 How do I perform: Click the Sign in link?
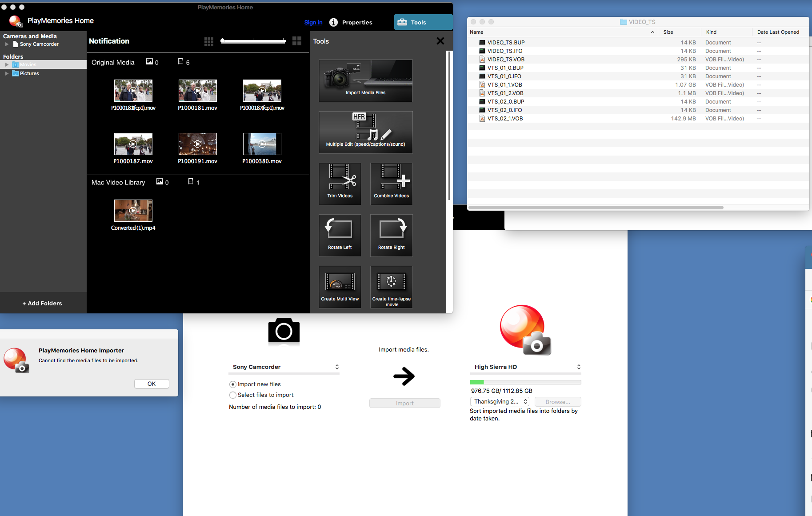313,22
